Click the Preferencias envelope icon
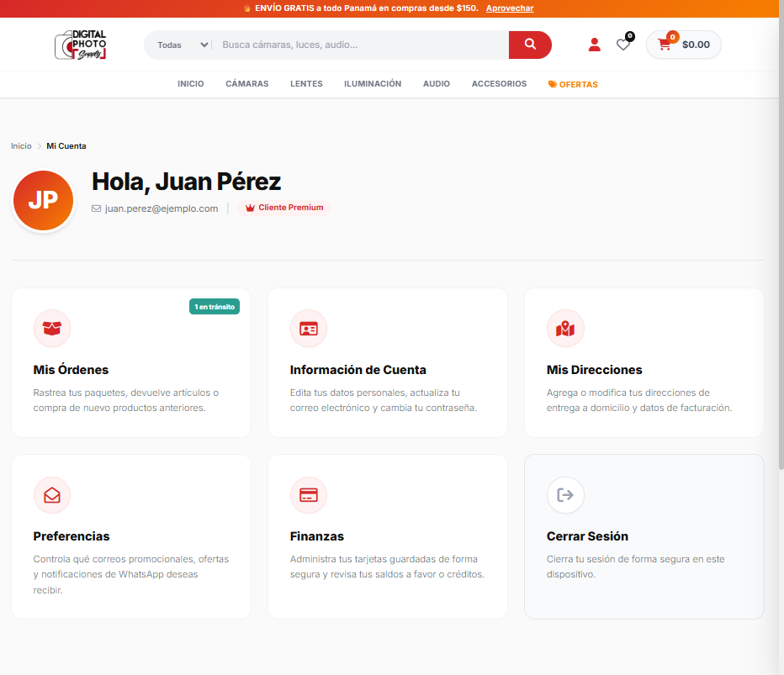This screenshot has height=675, width=784. (52, 495)
